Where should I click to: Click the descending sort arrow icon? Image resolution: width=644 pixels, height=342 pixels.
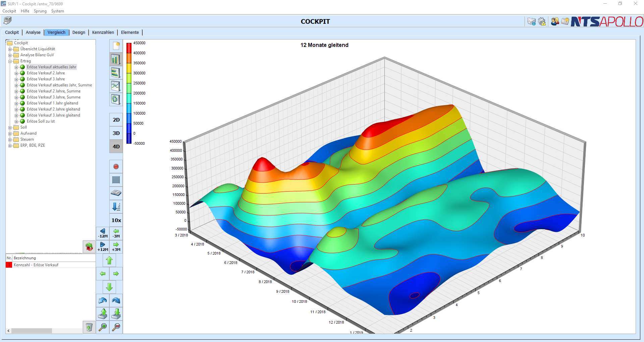click(x=116, y=207)
